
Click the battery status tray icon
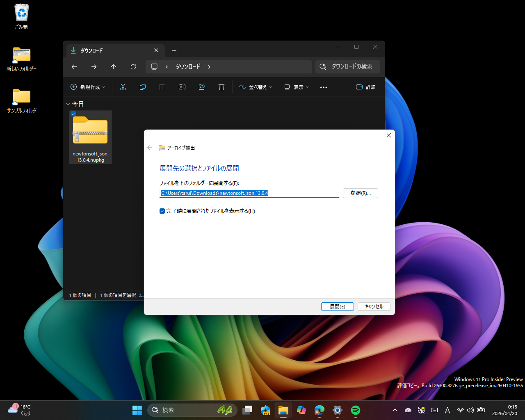[481, 410]
